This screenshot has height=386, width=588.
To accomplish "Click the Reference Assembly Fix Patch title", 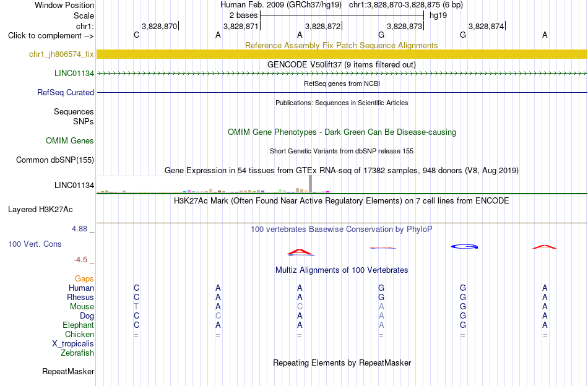I will point(341,45).
